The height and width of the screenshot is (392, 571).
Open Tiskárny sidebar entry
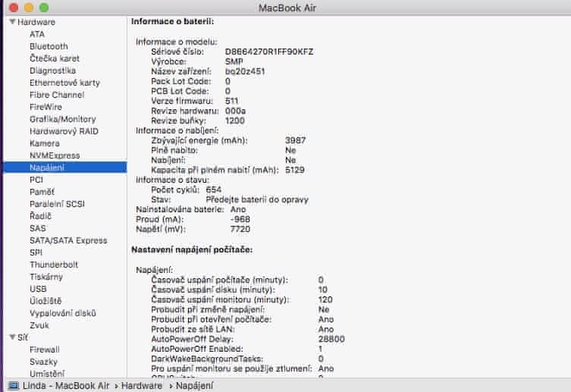[x=46, y=277]
